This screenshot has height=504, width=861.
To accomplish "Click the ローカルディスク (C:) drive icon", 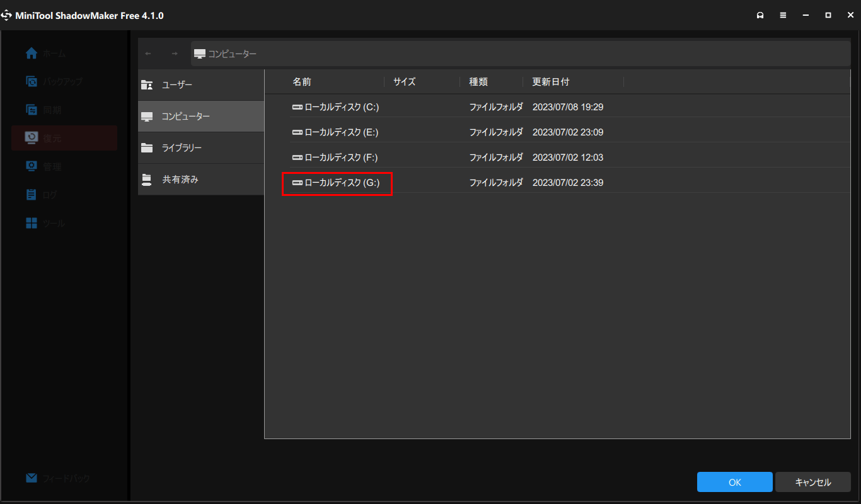I will click(x=297, y=107).
